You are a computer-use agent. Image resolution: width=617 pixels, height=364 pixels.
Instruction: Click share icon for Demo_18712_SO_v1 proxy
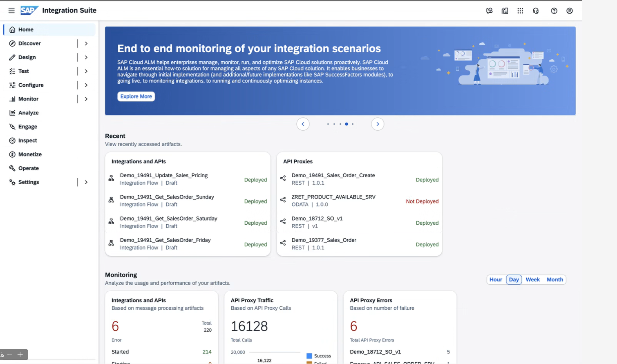click(x=283, y=221)
